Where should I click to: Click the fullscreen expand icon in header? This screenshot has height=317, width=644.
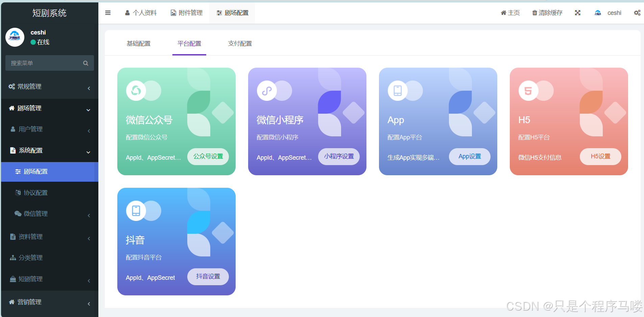[578, 13]
